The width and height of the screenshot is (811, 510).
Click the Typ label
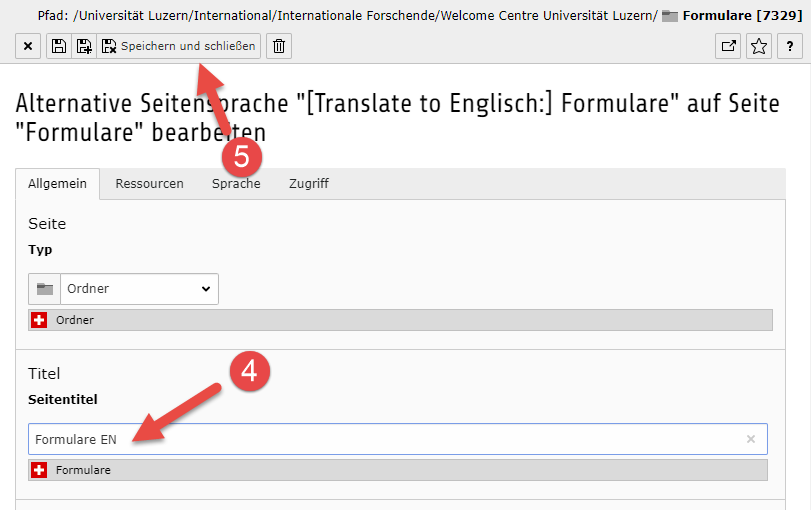[x=40, y=250]
